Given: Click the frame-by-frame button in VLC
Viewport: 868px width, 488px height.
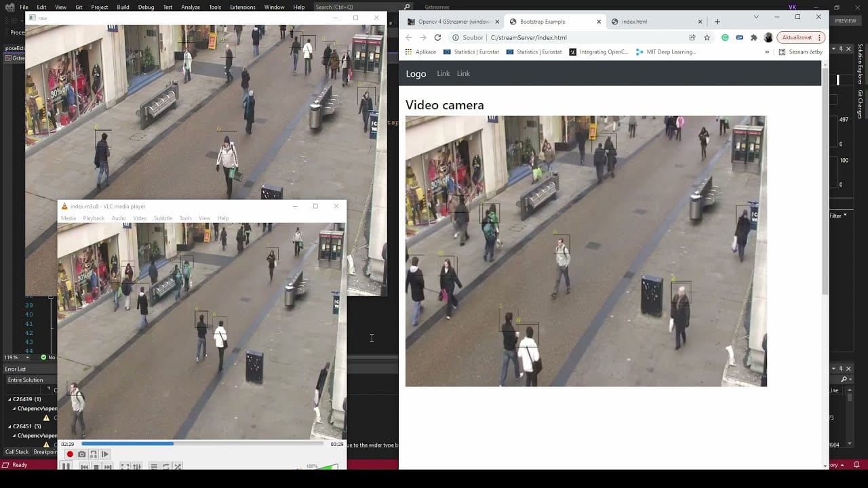Looking at the screenshot, I should [x=105, y=454].
